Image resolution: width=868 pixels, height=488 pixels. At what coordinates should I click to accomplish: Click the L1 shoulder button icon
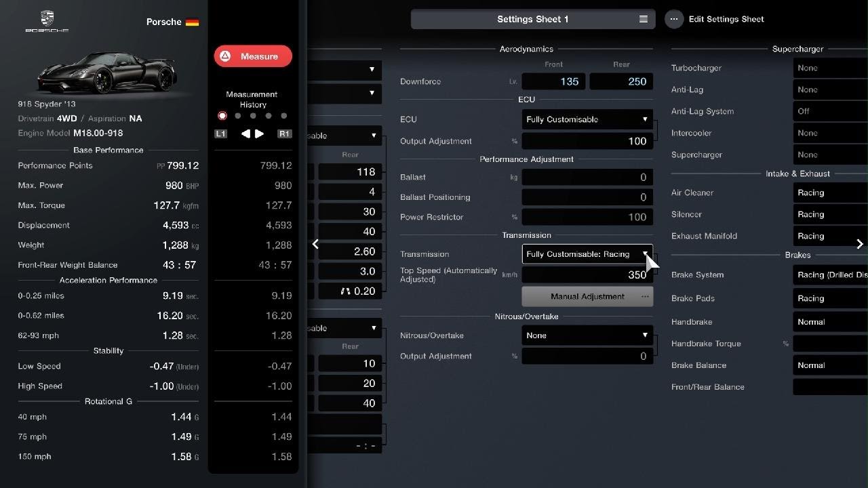click(x=220, y=134)
